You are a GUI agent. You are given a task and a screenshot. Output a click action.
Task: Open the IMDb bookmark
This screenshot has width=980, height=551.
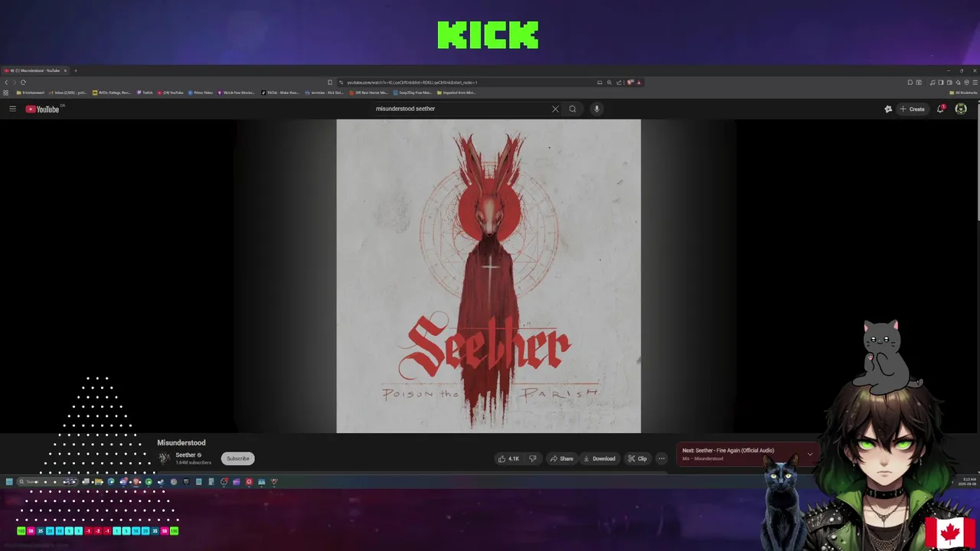point(112,93)
